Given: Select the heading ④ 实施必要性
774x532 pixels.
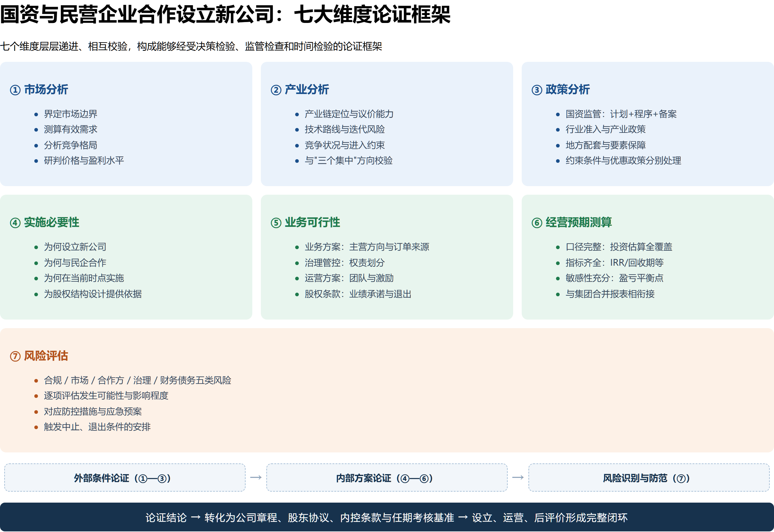Looking at the screenshot, I should pyautogui.click(x=44, y=223).
